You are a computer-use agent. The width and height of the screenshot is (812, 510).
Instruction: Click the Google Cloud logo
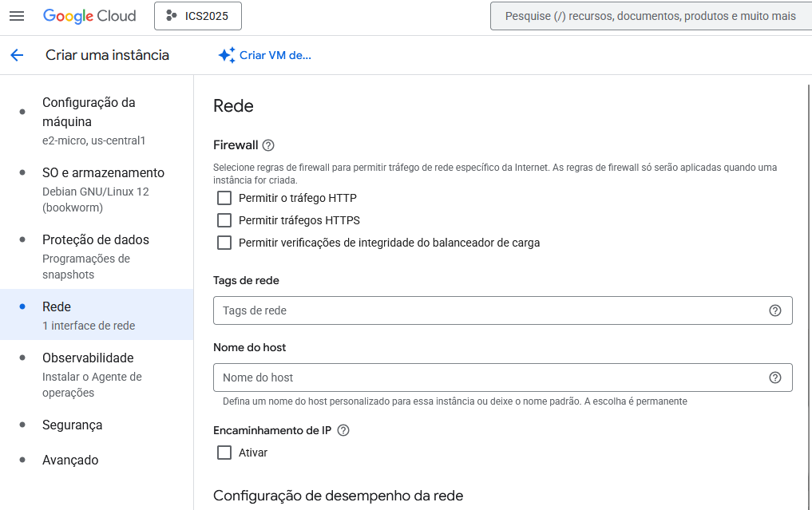[x=89, y=16]
